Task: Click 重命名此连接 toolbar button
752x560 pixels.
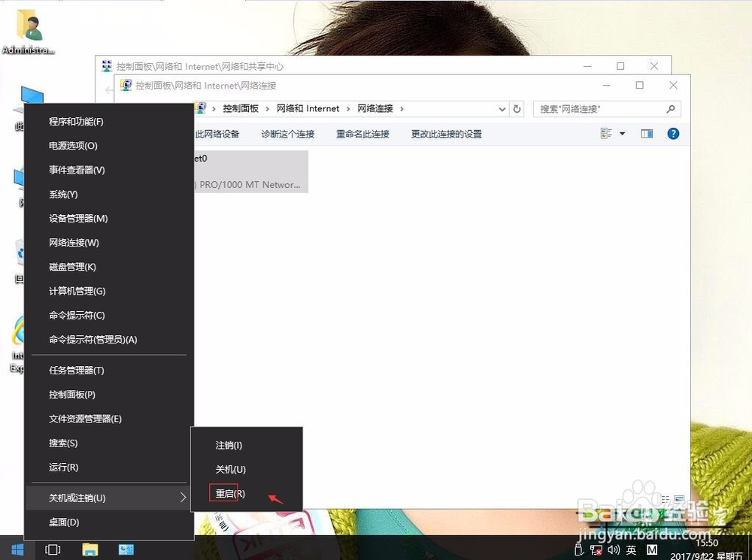Action: pyautogui.click(x=362, y=135)
